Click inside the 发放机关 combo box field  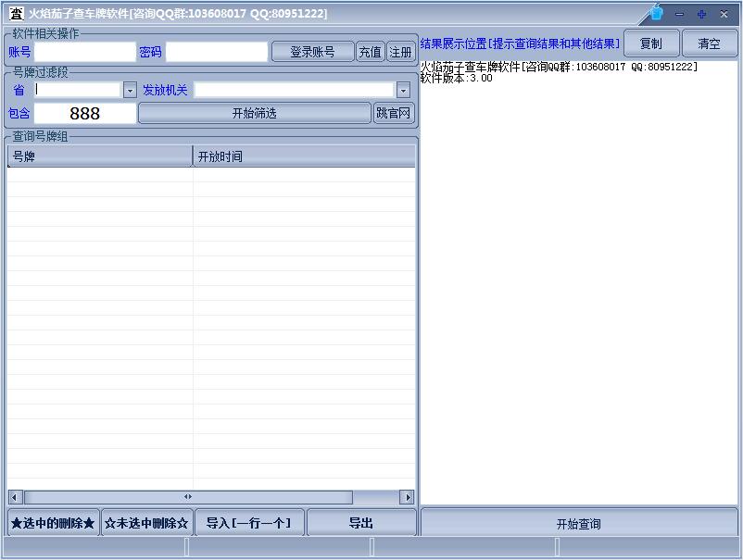(x=295, y=90)
